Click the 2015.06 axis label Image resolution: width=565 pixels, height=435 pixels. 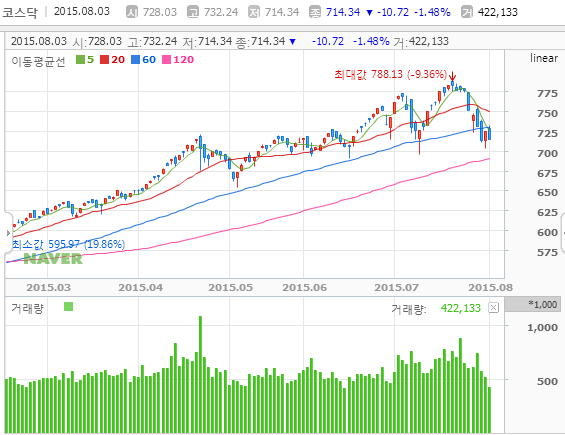click(x=304, y=288)
